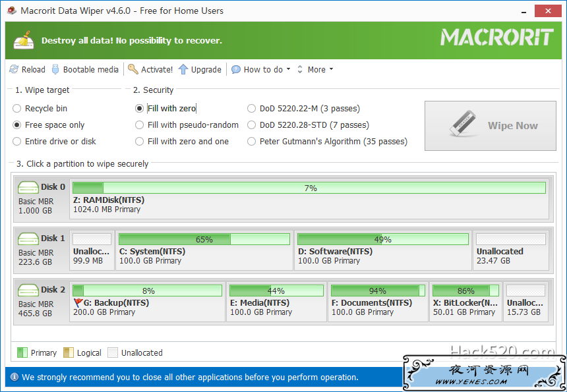Click the Bootable media label

(91, 69)
